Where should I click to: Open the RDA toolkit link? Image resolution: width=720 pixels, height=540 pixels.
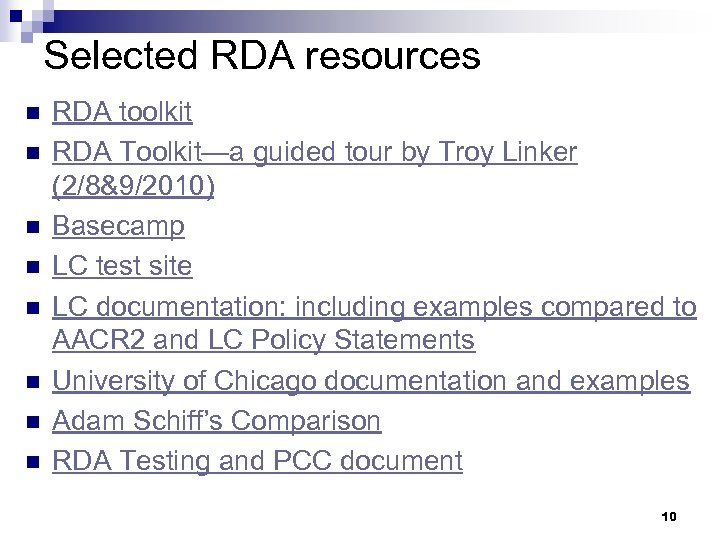pos(122,112)
